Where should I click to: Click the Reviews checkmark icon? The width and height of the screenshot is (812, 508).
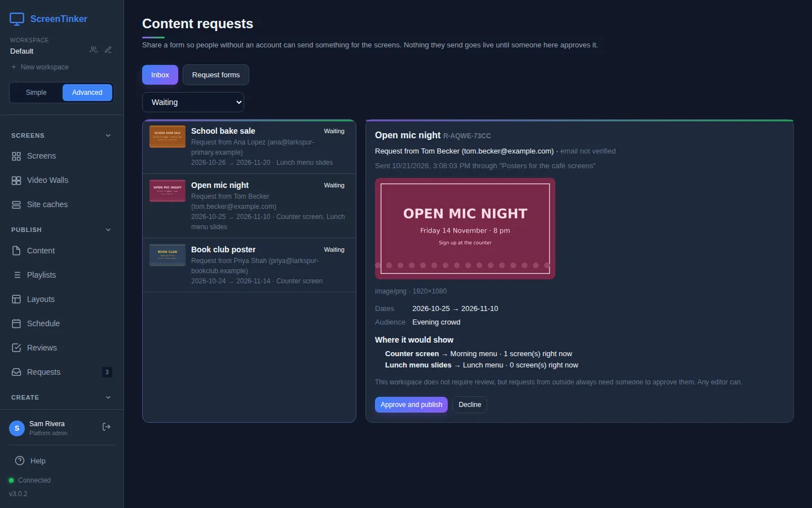[x=16, y=348]
